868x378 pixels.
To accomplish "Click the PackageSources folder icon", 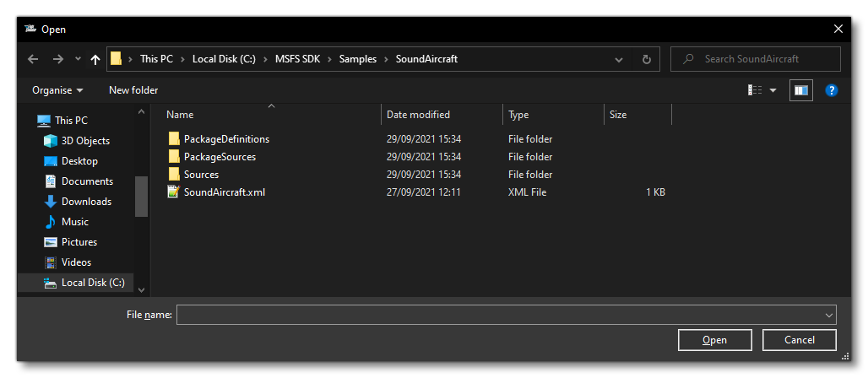I will (174, 156).
